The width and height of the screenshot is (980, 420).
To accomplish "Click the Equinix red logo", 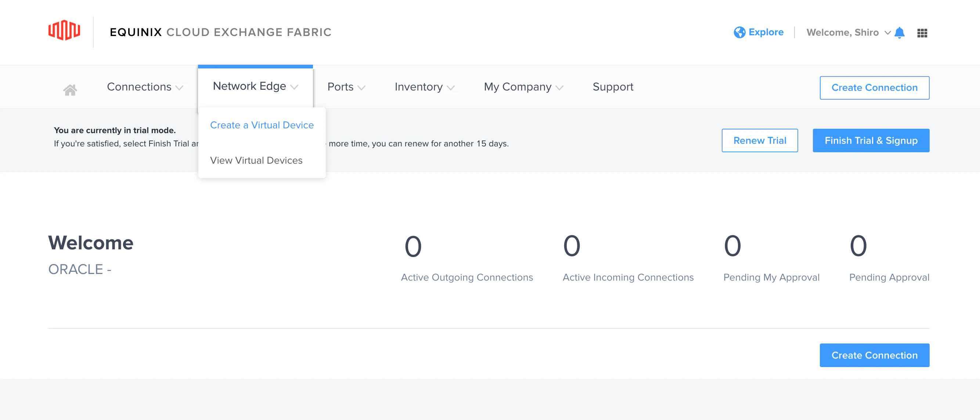I will tap(64, 31).
